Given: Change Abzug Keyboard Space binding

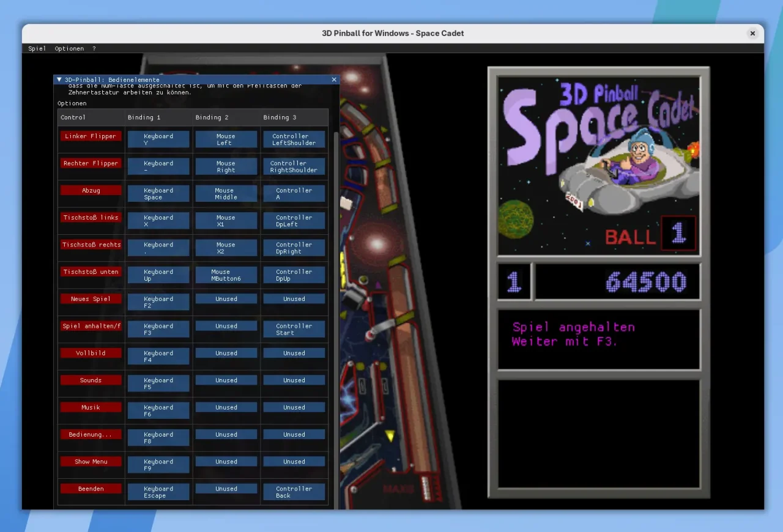Looking at the screenshot, I should (158, 194).
